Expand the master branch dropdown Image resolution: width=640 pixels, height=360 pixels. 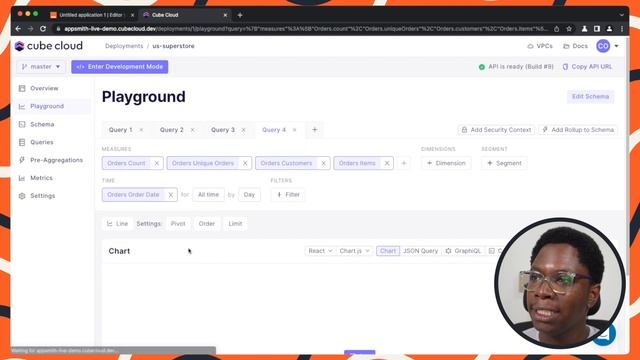point(41,67)
